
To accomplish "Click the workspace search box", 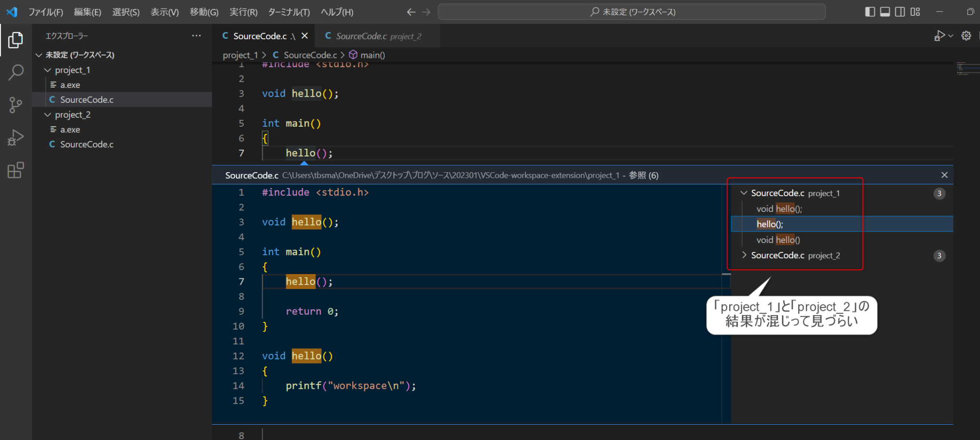I will (631, 11).
